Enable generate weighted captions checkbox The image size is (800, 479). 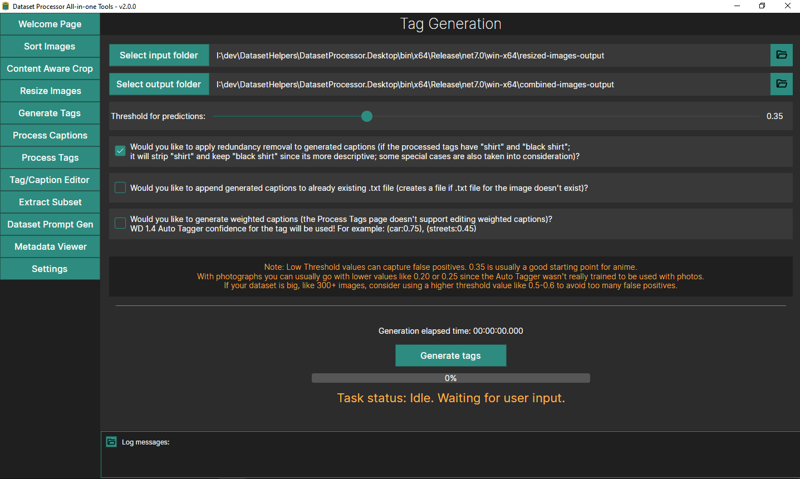(x=120, y=223)
